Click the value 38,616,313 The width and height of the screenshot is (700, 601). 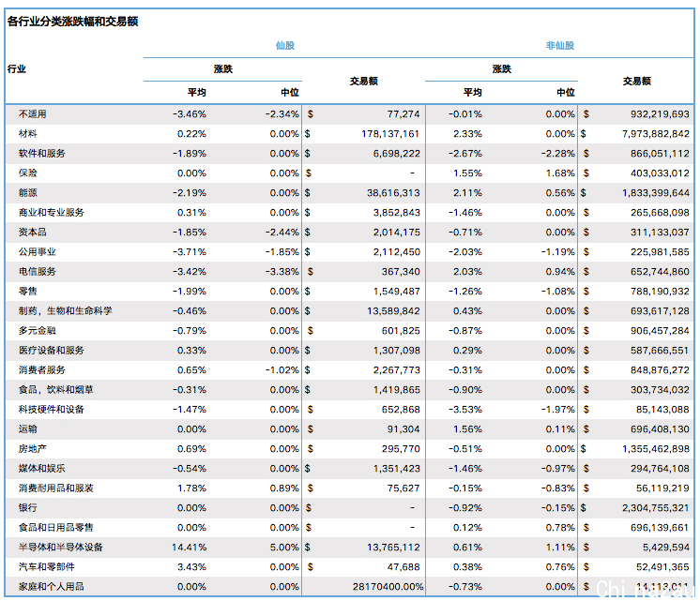[x=393, y=193]
